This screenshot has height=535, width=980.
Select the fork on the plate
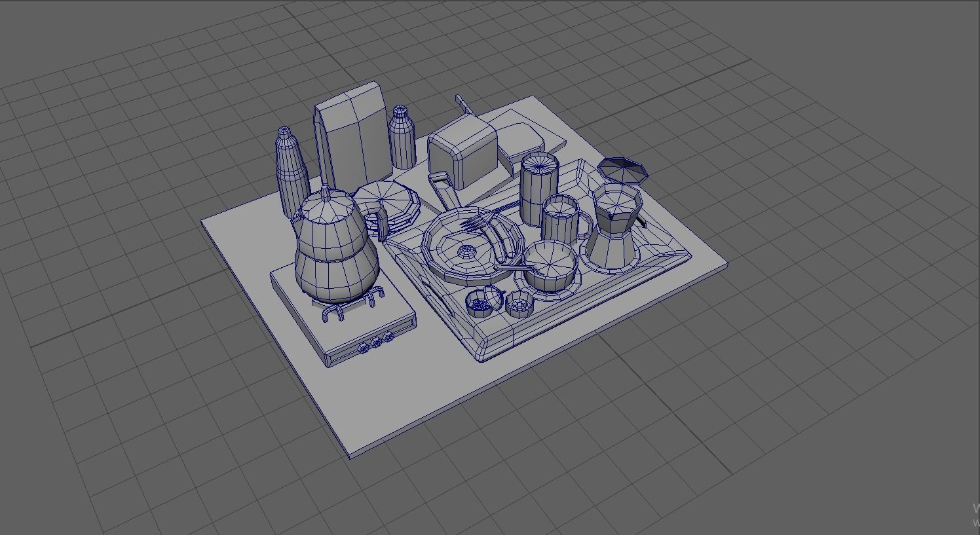(490, 217)
